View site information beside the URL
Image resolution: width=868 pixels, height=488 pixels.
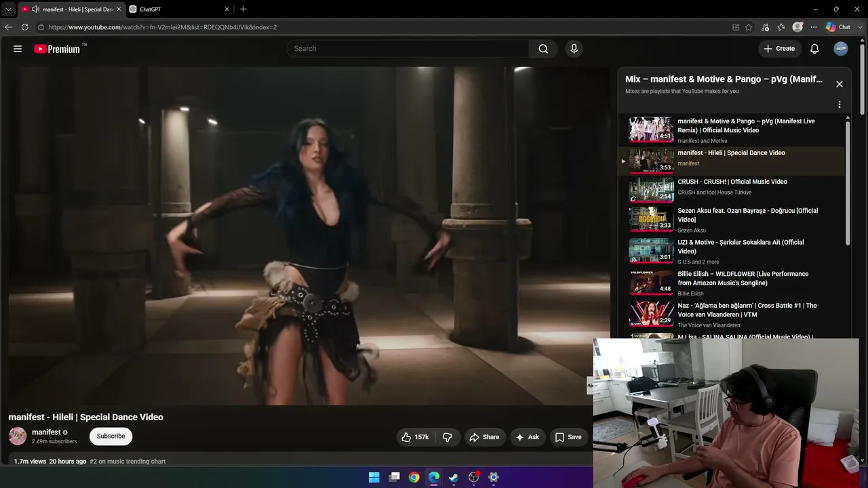pos(41,27)
